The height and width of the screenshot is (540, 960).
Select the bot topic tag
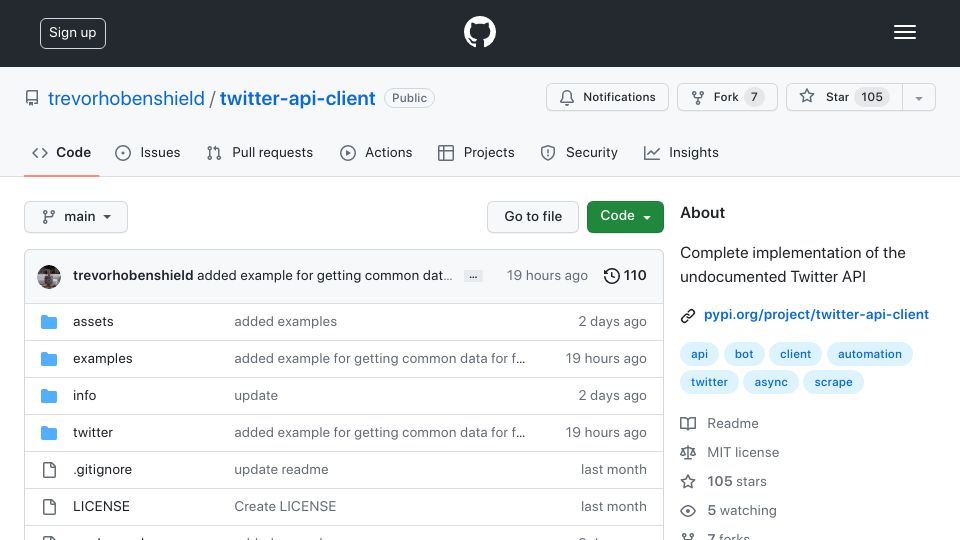[744, 354]
